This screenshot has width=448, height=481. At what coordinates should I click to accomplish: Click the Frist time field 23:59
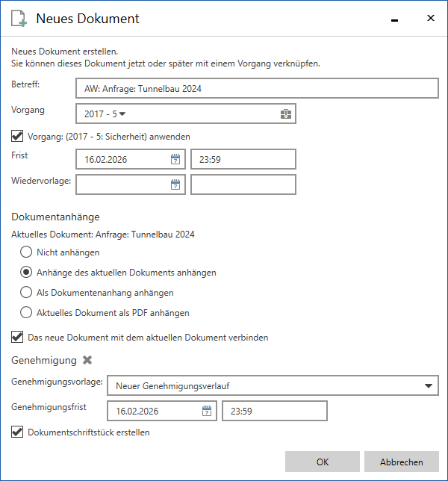(243, 159)
